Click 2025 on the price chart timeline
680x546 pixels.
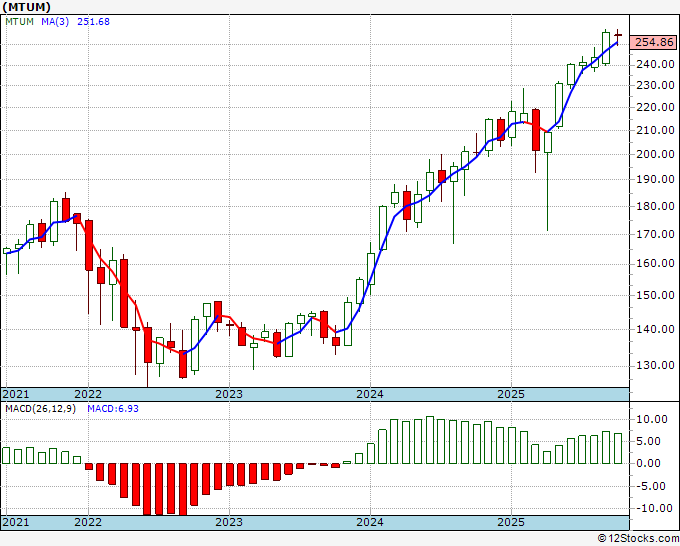coord(511,394)
